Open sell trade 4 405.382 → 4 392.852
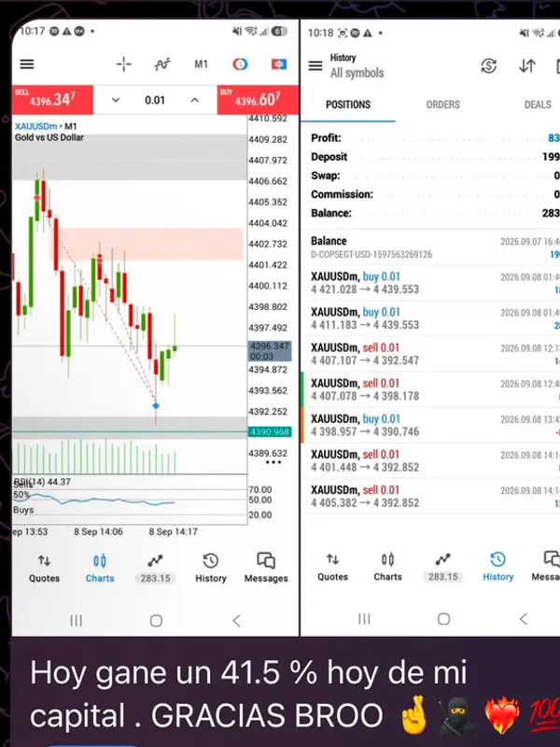560x747 pixels. 430,497
